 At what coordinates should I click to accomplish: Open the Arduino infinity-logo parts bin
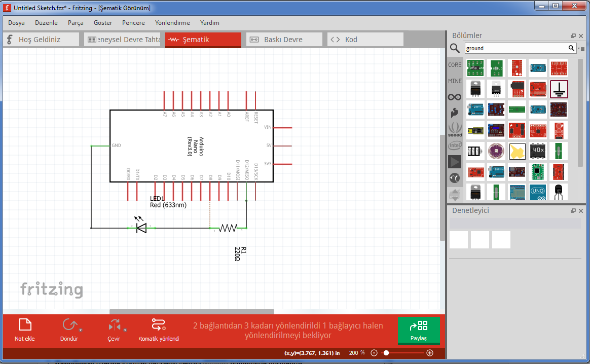pos(455,97)
